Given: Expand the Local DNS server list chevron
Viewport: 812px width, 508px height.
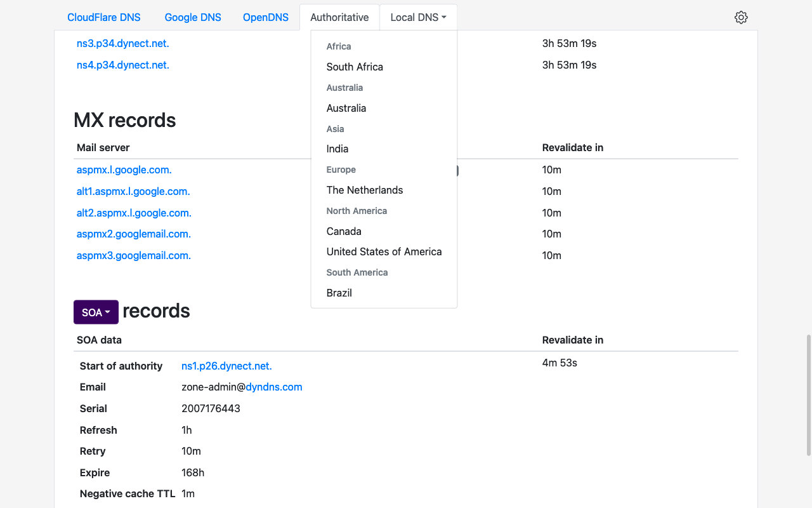Looking at the screenshot, I should (x=443, y=17).
